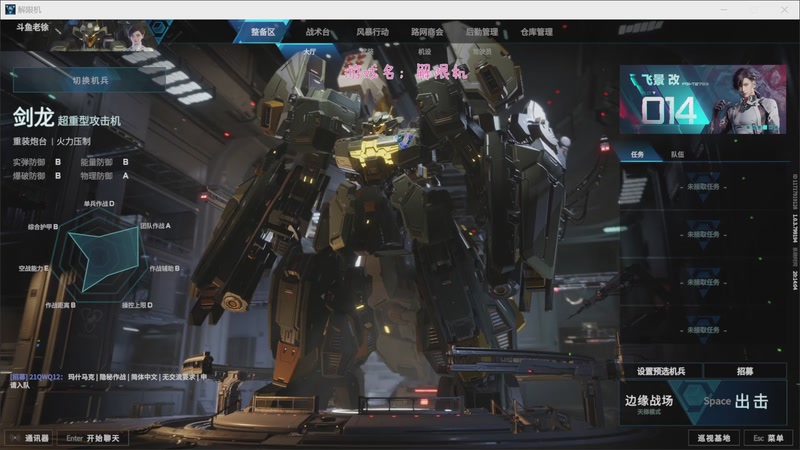This screenshot has width=800, height=450.
Task: Change the 边缘战场 game mode selector
Action: (x=649, y=403)
